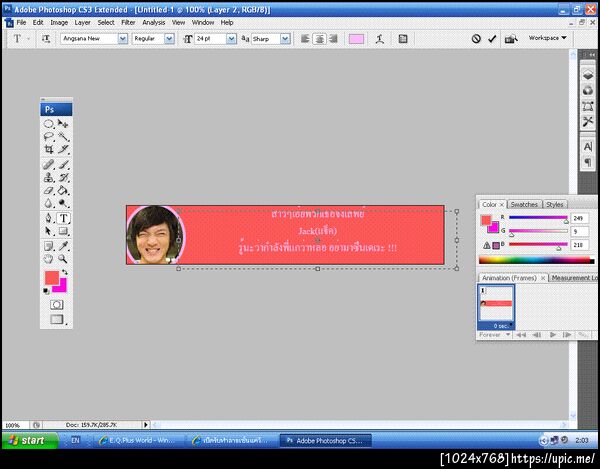The height and width of the screenshot is (469, 600).
Task: Open the Workspace dropdown
Action: [547, 38]
